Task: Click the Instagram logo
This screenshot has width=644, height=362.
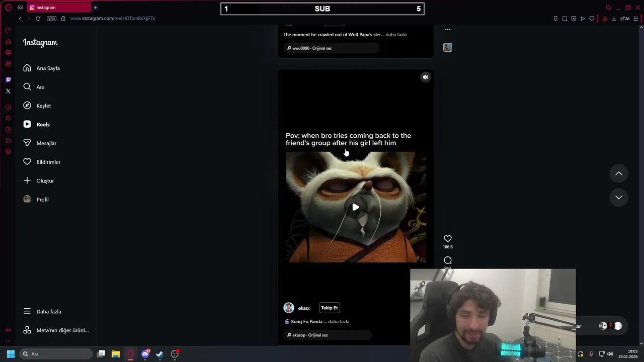Action: click(x=40, y=43)
